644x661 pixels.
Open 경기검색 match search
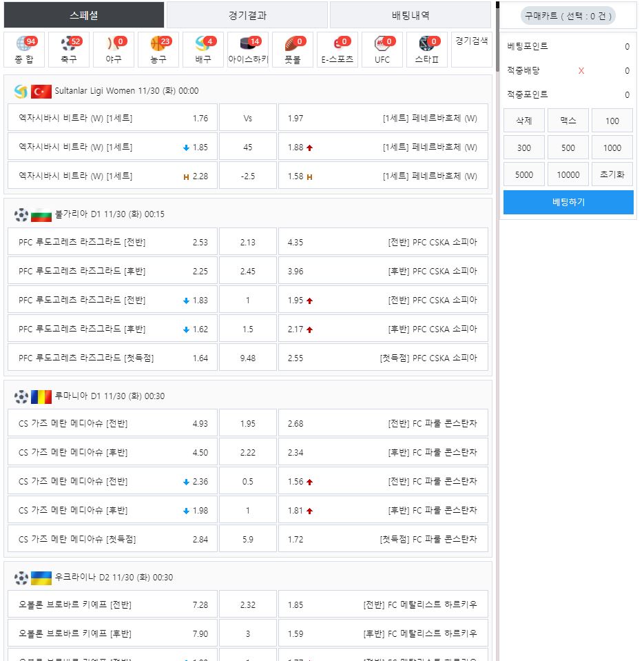[x=471, y=50]
